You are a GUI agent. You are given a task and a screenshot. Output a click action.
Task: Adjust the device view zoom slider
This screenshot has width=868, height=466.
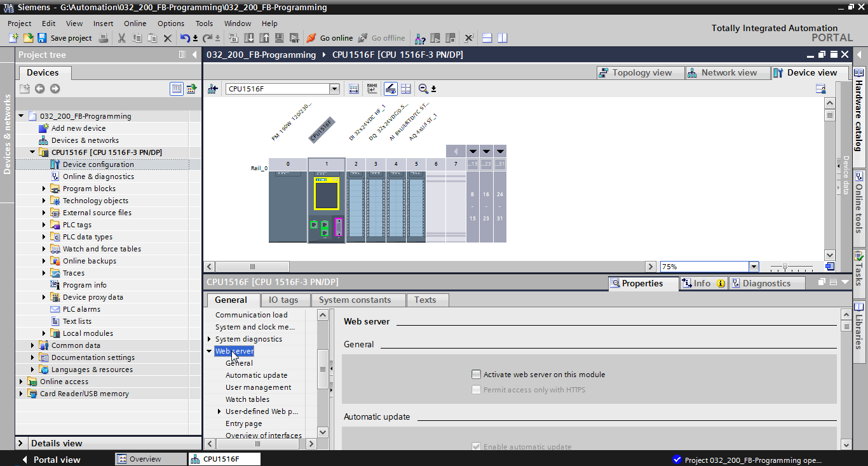785,267
